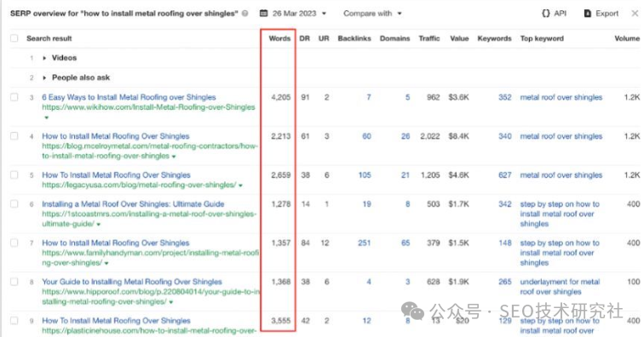Open dropdown arrow under the wikihow URL

tap(46, 117)
